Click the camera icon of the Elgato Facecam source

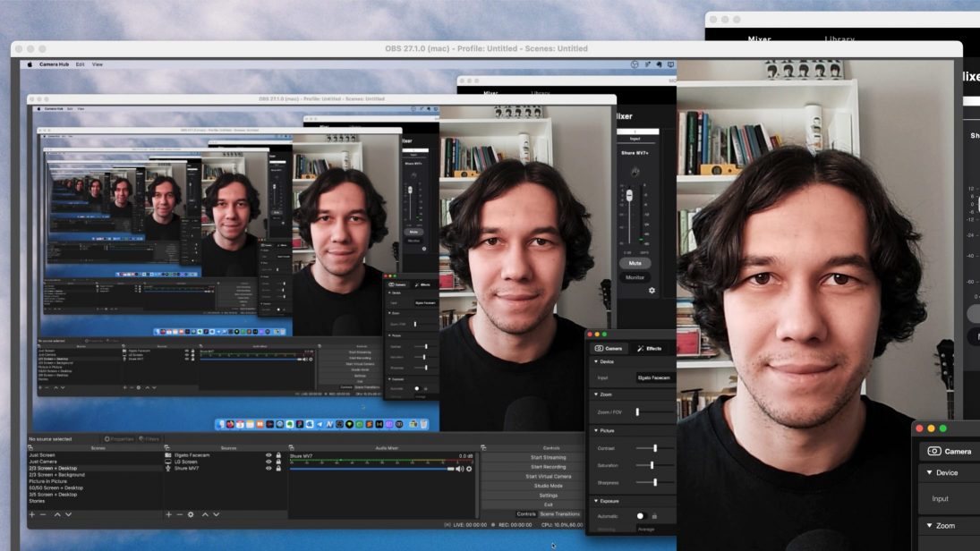168,455
